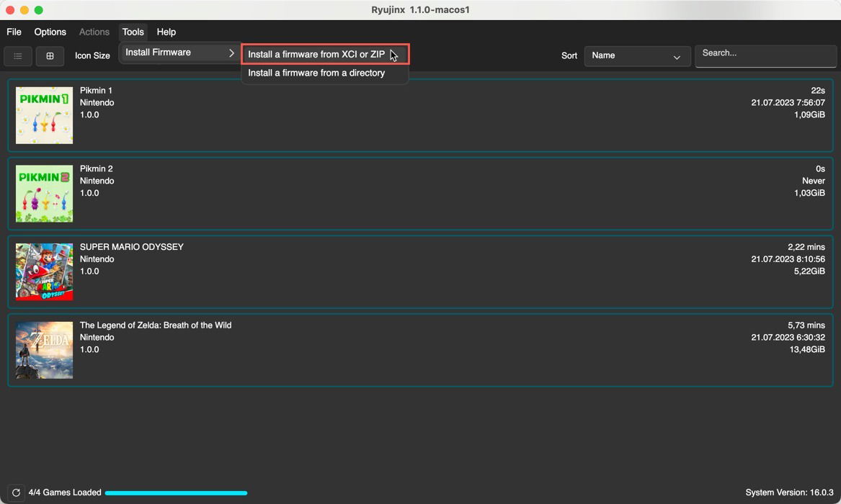This screenshot has width=841, height=504.
Task: Refresh the game library
Action: [x=16, y=492]
